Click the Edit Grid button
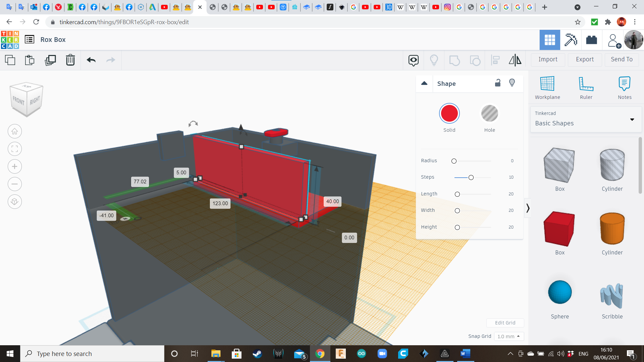644x362 pixels. coord(505,323)
